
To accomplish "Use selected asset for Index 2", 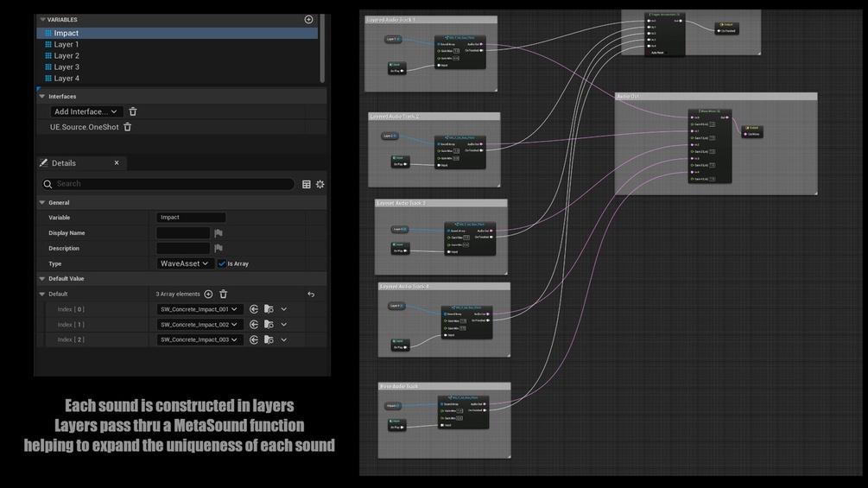I will [254, 339].
